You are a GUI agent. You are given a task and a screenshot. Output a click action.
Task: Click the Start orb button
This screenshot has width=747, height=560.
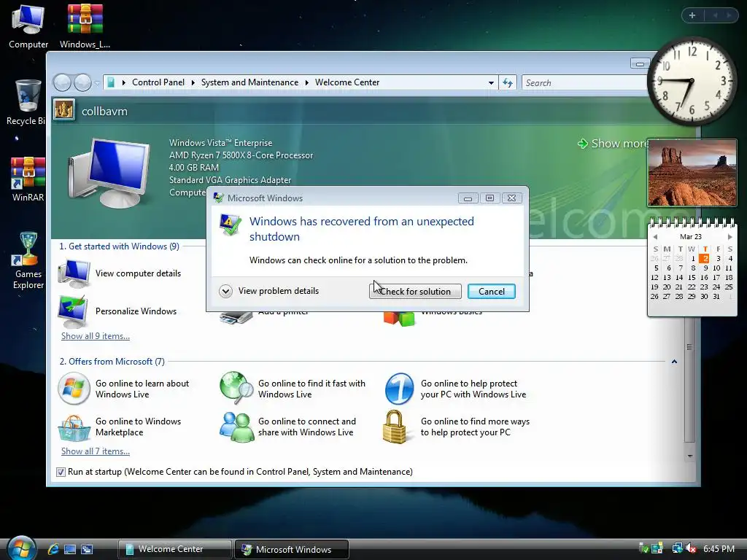[x=21, y=548]
